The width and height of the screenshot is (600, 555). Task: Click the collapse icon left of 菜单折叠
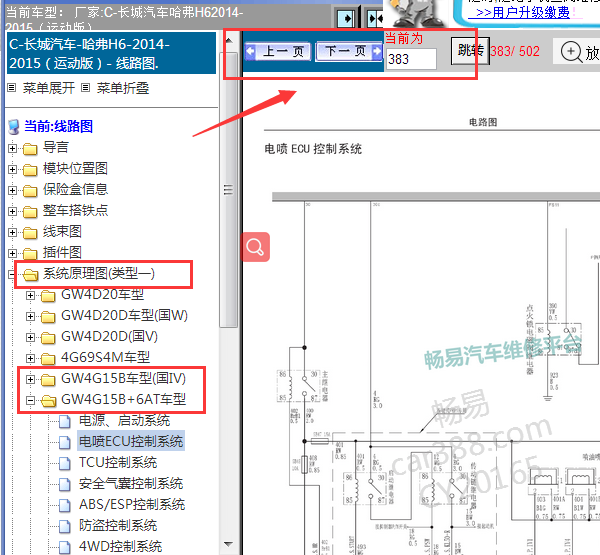(85, 88)
